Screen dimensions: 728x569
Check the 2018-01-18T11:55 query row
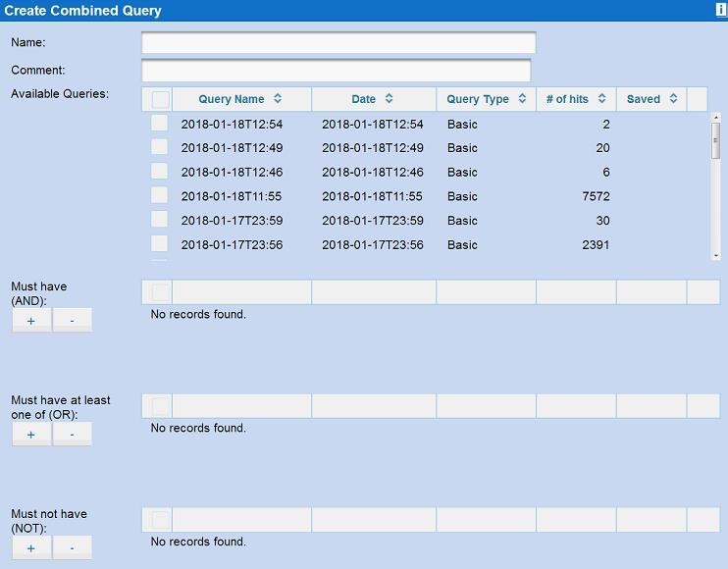pyautogui.click(x=159, y=195)
